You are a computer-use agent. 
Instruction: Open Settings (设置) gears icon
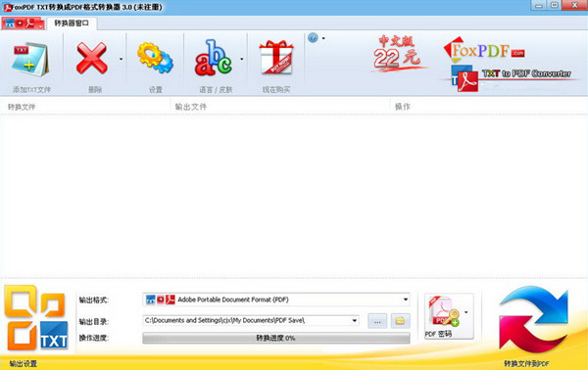[x=155, y=58]
